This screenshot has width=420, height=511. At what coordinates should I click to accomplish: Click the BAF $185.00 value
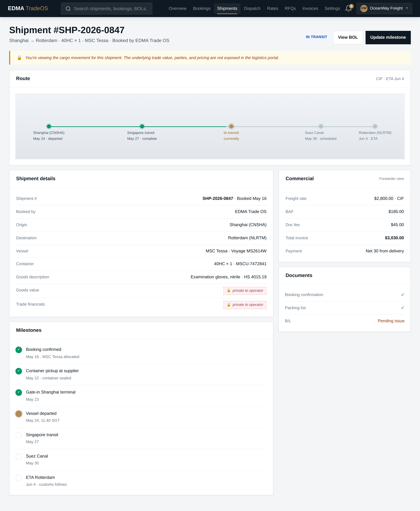tap(396, 212)
